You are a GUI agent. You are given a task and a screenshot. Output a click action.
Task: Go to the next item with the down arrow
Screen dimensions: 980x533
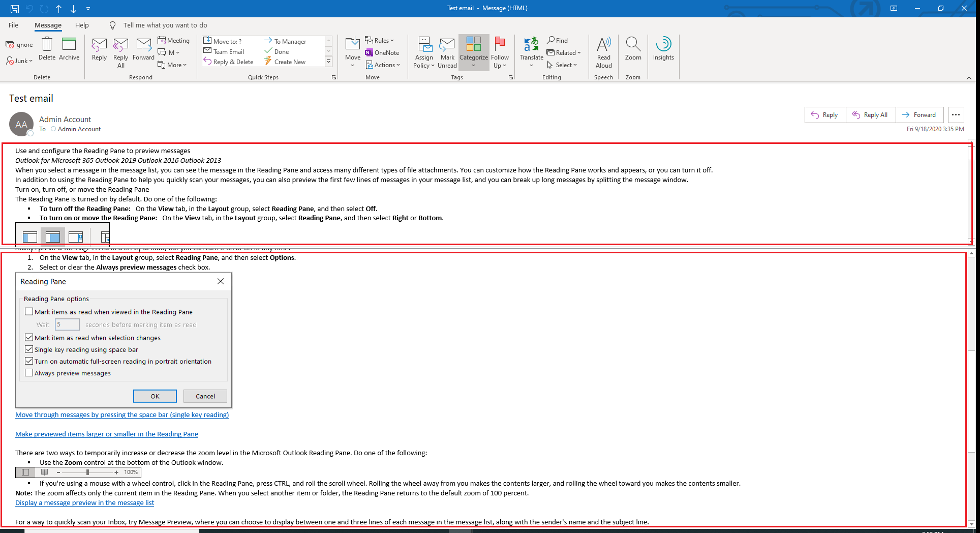[74, 9]
